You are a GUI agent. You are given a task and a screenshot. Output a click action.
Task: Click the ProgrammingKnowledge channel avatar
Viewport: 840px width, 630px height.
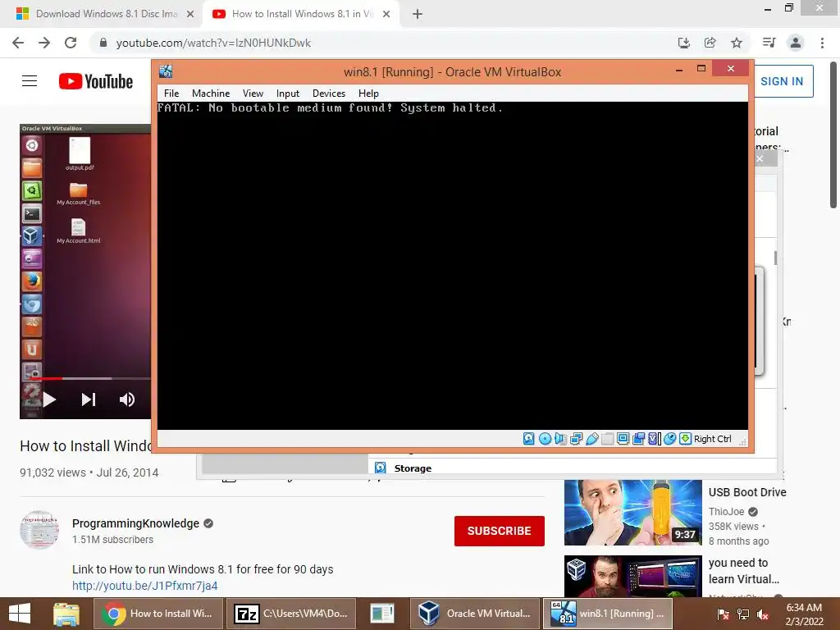tap(39, 530)
